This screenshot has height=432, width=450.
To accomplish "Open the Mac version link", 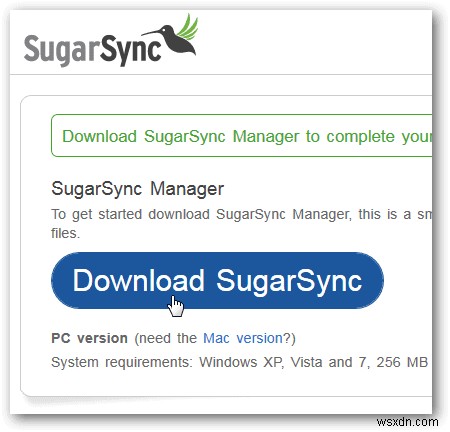I will coord(243,338).
